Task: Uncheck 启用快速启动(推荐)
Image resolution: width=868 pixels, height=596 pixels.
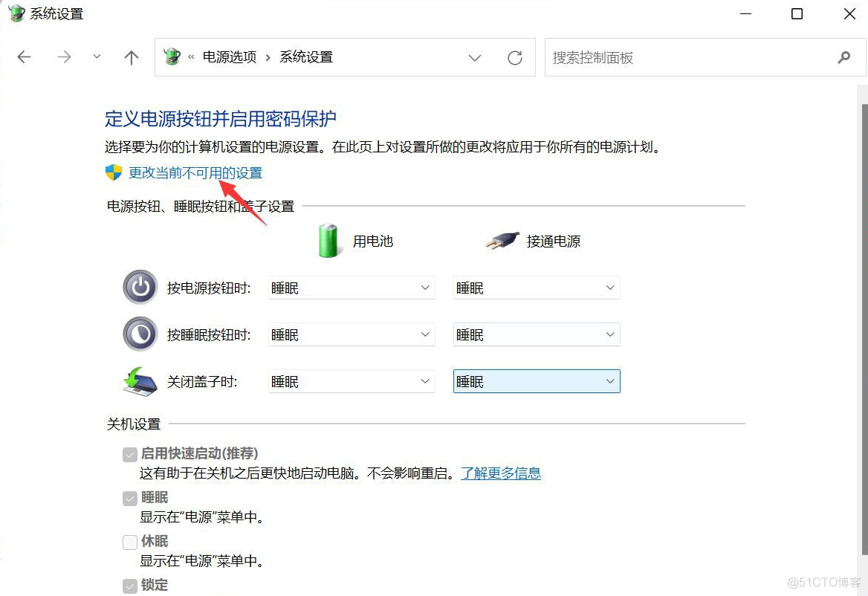Action: pos(129,453)
